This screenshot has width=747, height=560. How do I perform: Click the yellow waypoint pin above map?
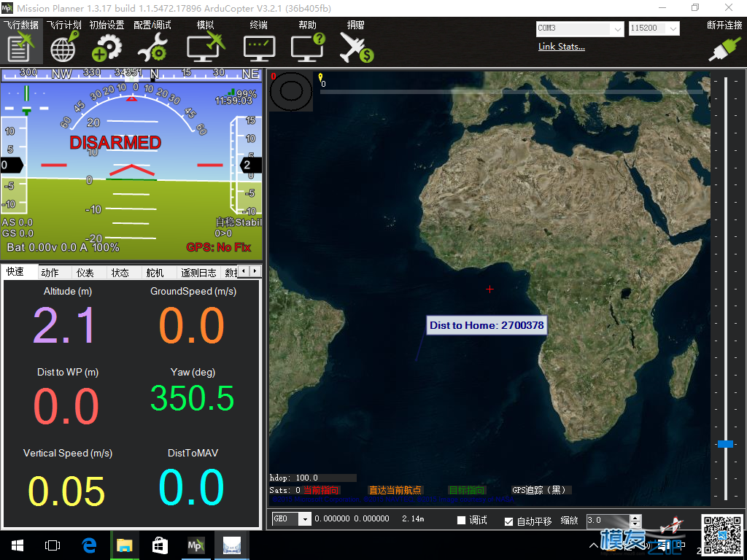click(321, 77)
